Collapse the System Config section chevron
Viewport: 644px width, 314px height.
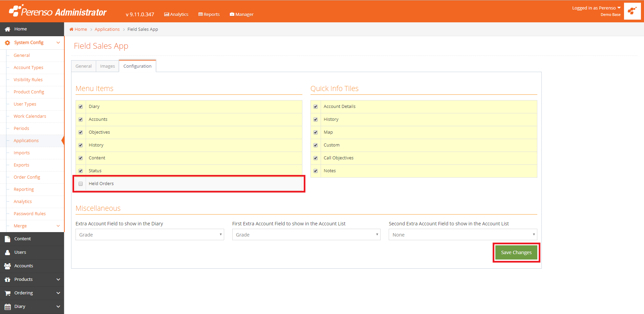pos(58,43)
